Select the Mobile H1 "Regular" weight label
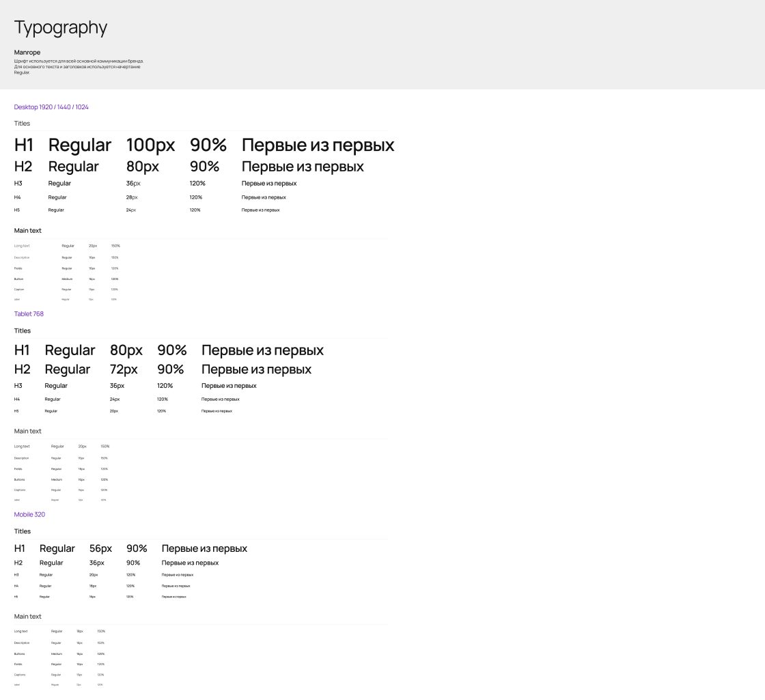 [x=57, y=548]
